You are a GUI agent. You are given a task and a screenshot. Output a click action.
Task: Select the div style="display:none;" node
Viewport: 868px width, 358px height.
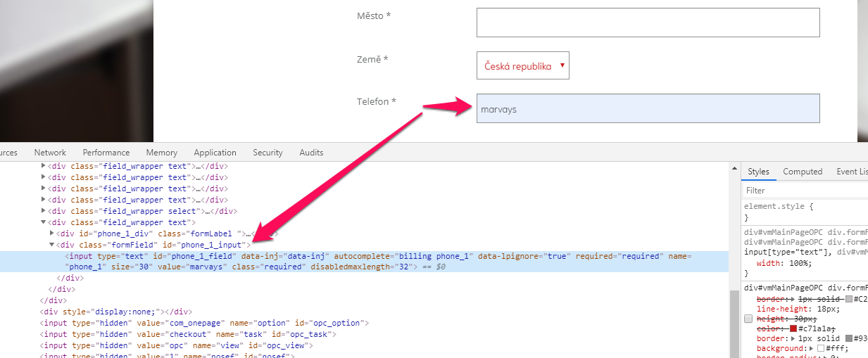117,312
